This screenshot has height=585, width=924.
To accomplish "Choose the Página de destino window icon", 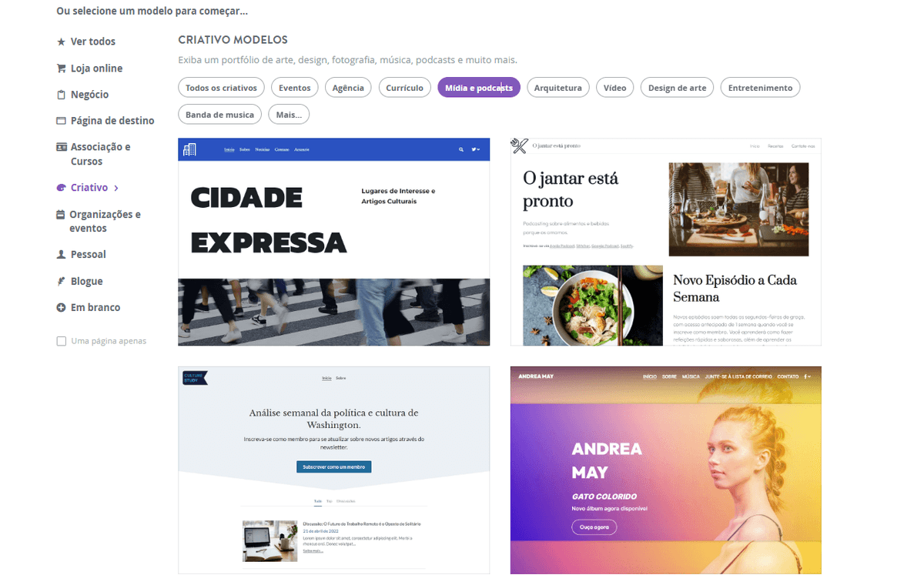I will tap(62, 121).
